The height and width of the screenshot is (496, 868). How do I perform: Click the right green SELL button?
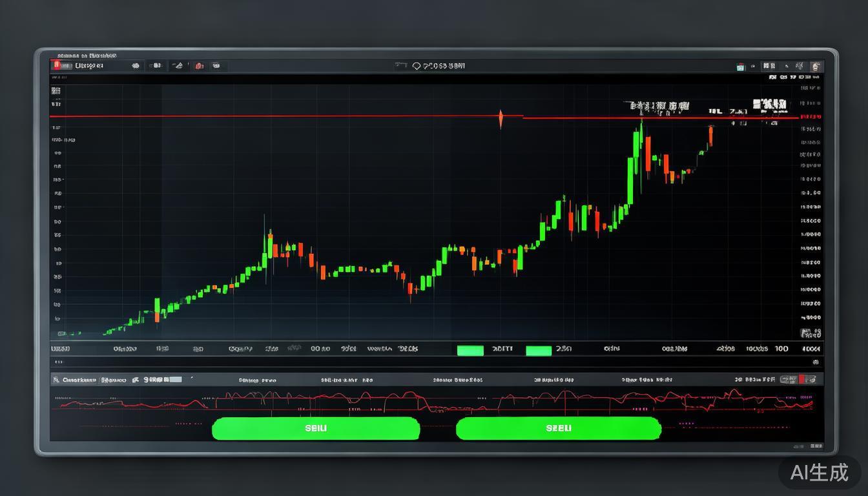coord(559,428)
